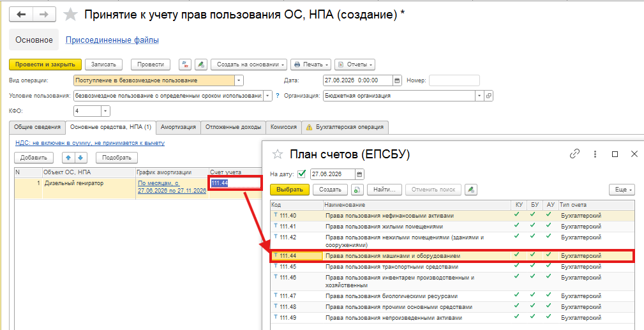Select account row 111.47 биологическими ресурсами

coord(451,296)
